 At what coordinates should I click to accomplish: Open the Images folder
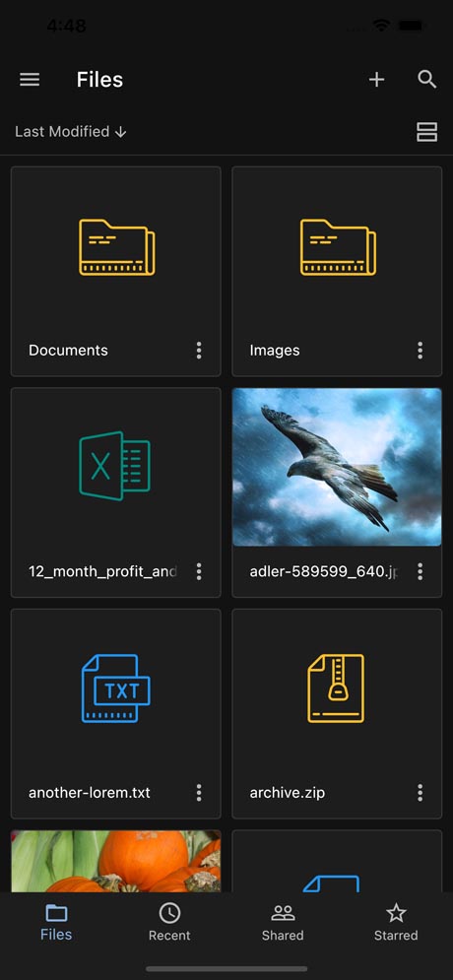pyautogui.click(x=337, y=271)
